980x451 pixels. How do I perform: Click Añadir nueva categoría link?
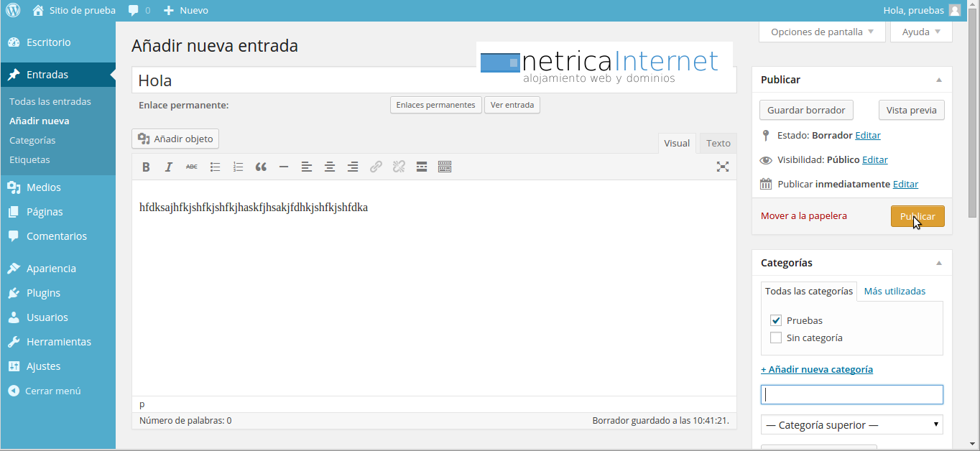point(817,369)
